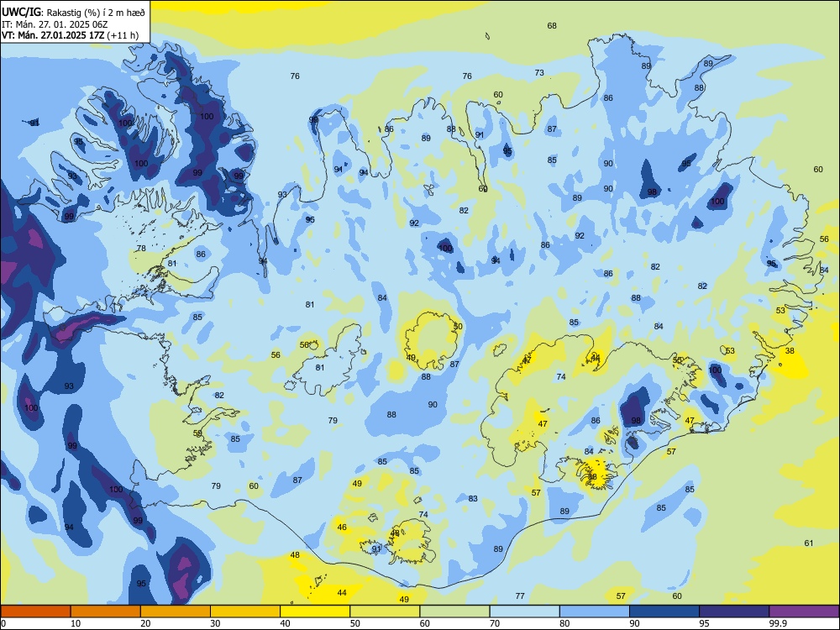Choose the pale yellow 50–60 legend swatch
The height and width of the screenshot is (630, 840).
point(385,612)
